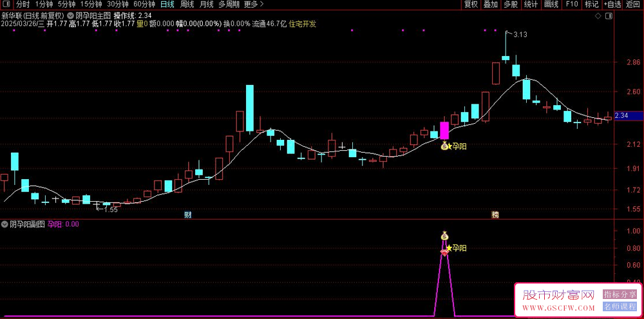Expand the 更多 periods menu
Viewport: 644px width, 319px height.
(253, 5)
